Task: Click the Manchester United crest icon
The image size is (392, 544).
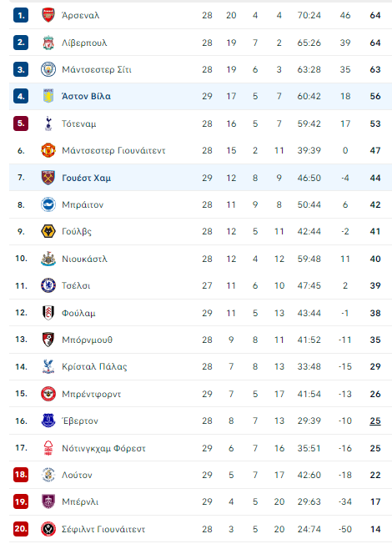Action: tap(48, 150)
